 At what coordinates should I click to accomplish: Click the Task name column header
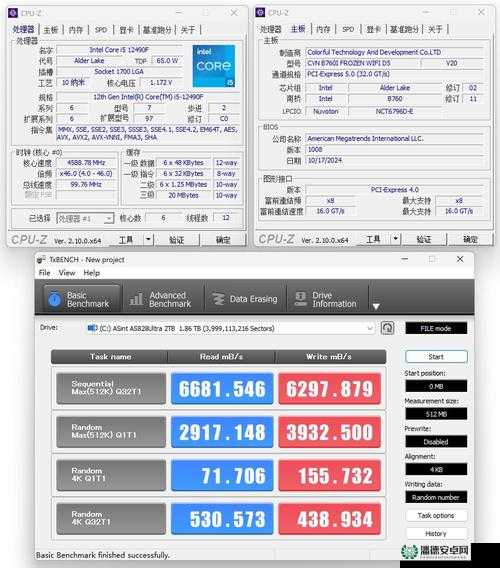(109, 357)
